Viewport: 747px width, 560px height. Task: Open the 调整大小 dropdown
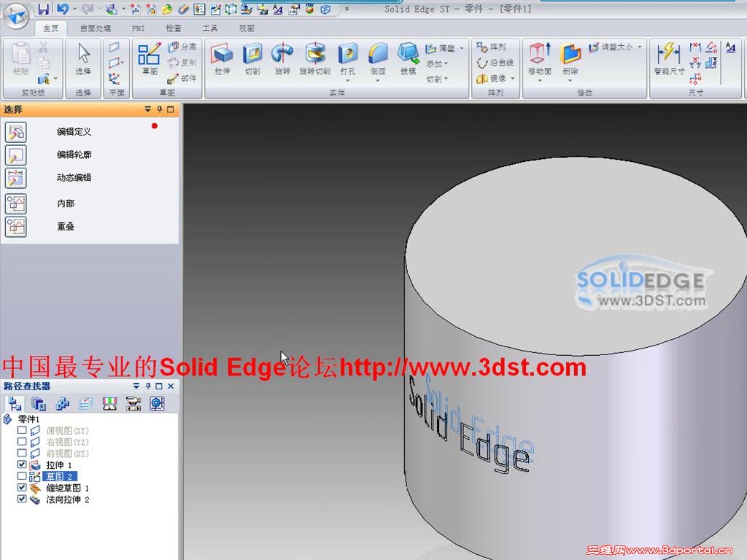pyautogui.click(x=641, y=45)
